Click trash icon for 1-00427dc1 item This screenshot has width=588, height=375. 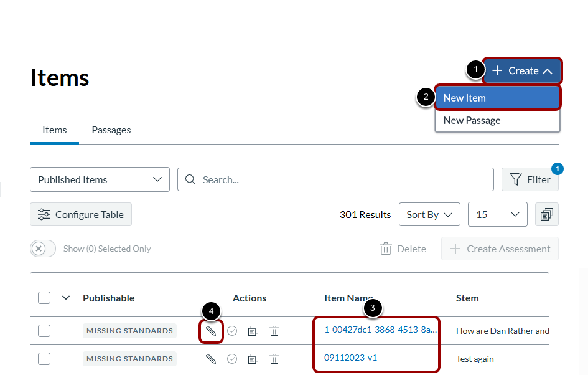coord(274,331)
